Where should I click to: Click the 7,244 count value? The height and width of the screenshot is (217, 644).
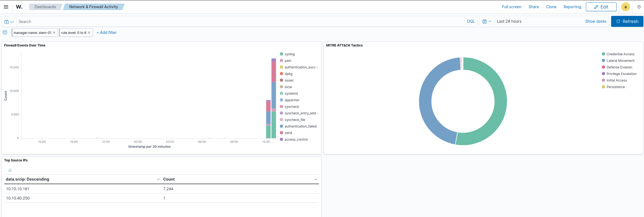click(x=168, y=189)
